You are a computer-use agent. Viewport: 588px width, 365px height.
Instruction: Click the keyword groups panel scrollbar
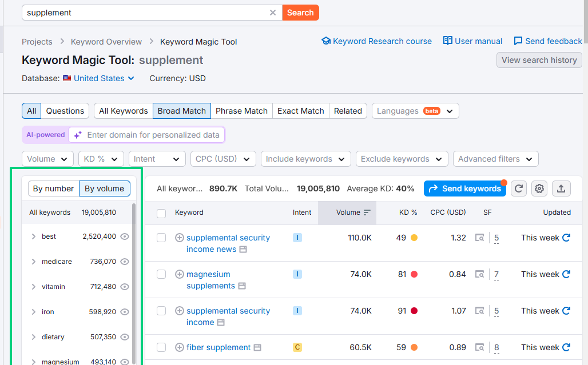[x=133, y=284]
